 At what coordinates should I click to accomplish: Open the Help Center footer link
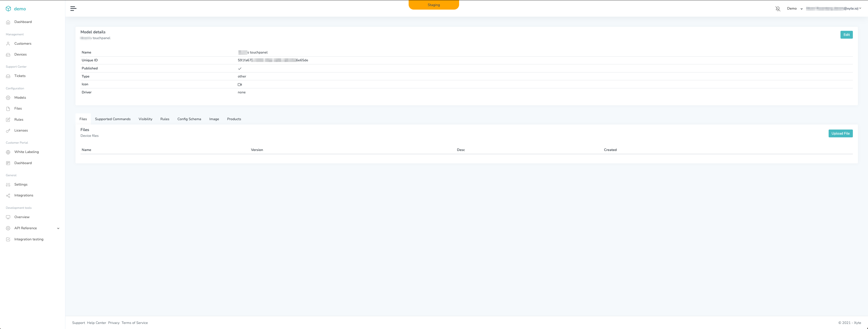(x=96, y=323)
